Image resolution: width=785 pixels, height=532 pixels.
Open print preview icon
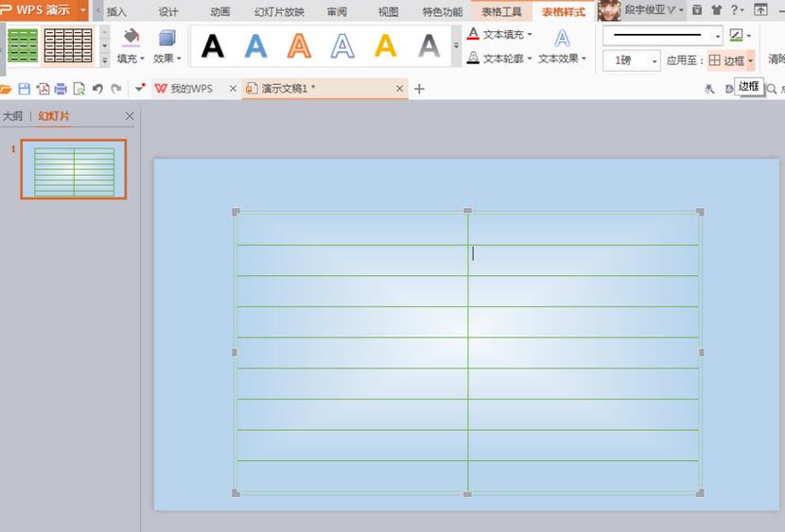click(78, 89)
